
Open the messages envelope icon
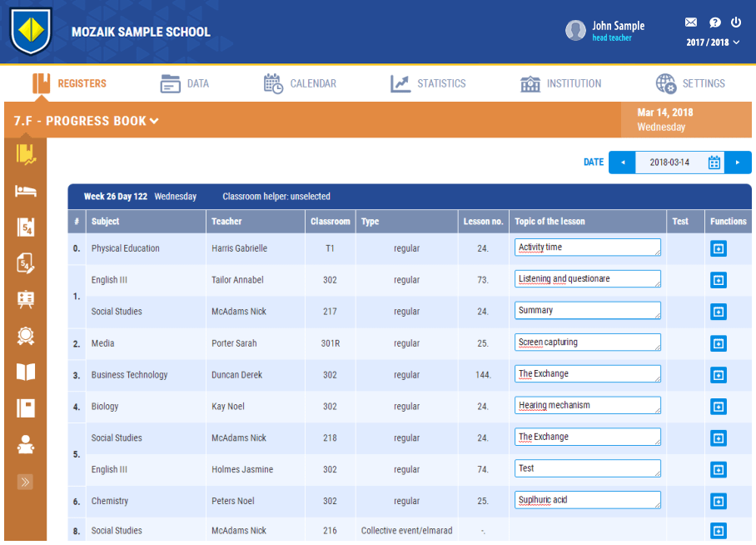[690, 22]
